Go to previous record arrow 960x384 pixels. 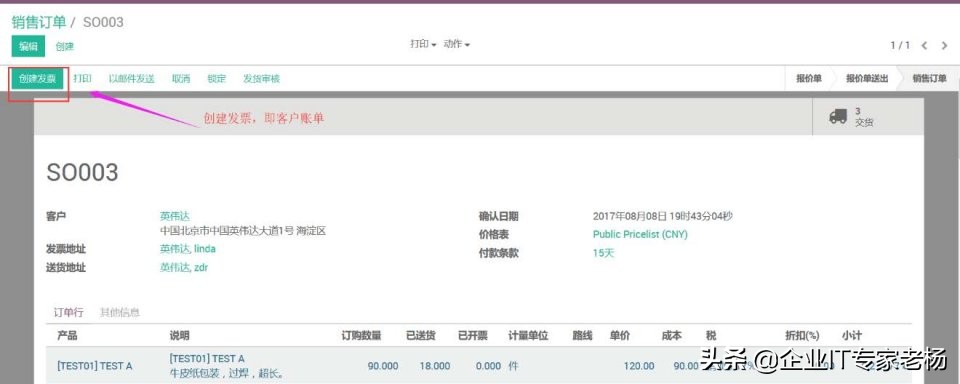pos(924,45)
